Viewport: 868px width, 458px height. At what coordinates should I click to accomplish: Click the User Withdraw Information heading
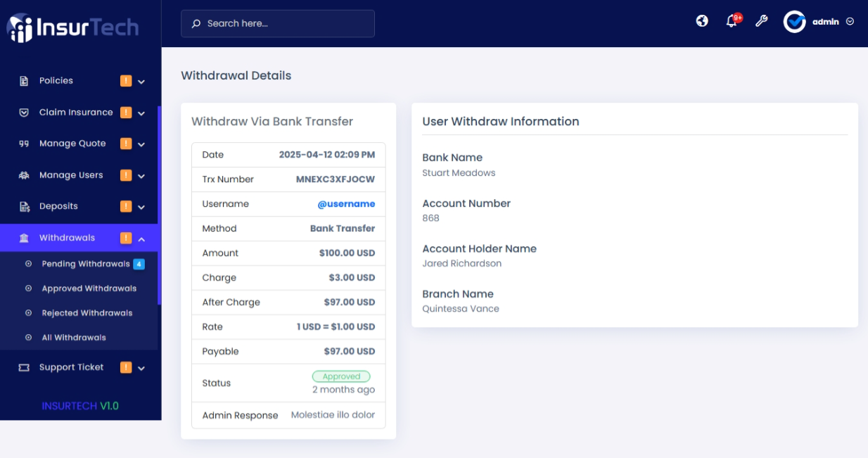click(x=501, y=122)
